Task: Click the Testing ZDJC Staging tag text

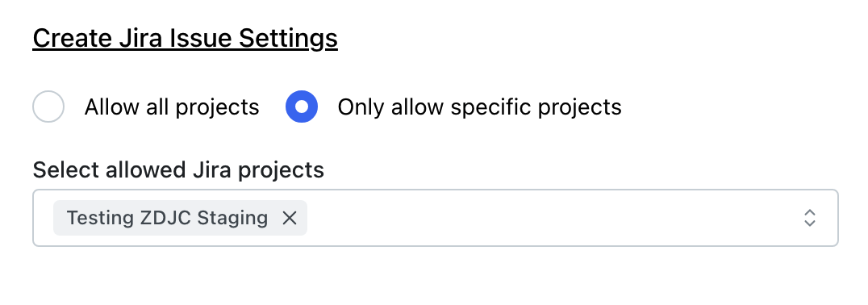Action: click(x=167, y=218)
